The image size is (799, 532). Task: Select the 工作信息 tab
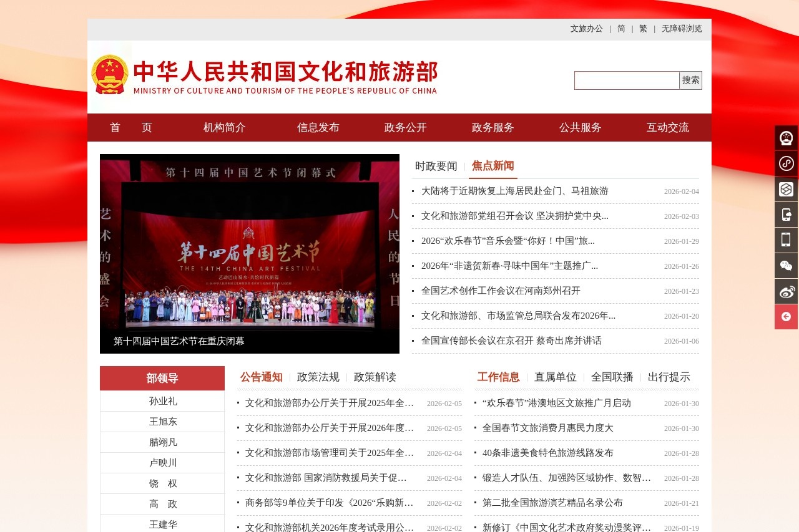(499, 377)
